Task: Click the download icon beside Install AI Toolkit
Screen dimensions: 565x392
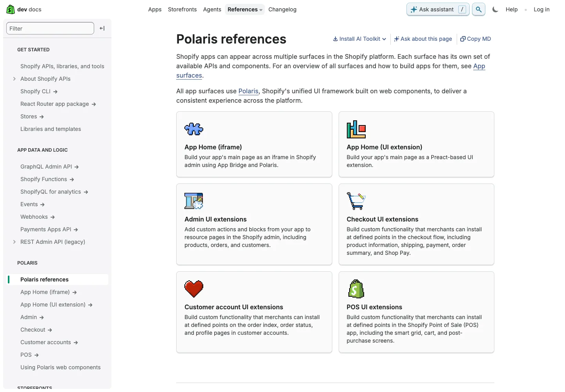Action: tap(335, 39)
